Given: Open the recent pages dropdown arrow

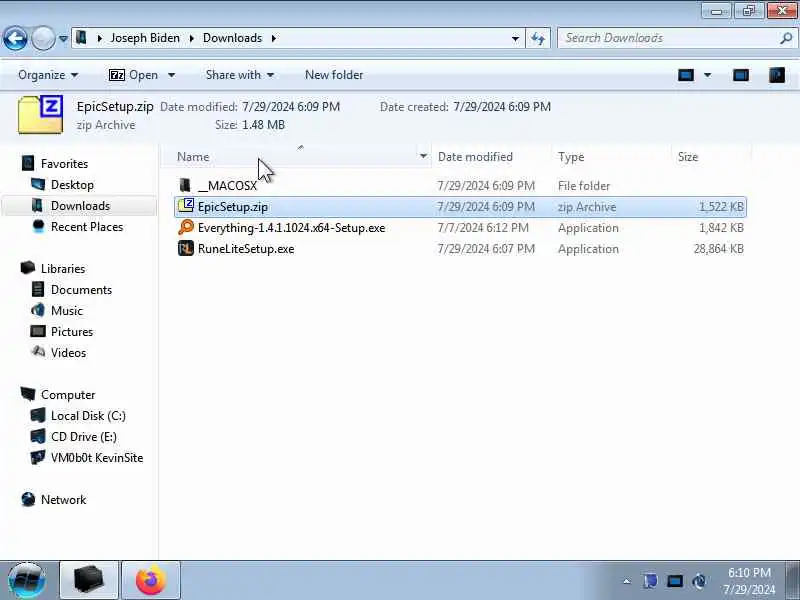Looking at the screenshot, I should (x=63, y=39).
